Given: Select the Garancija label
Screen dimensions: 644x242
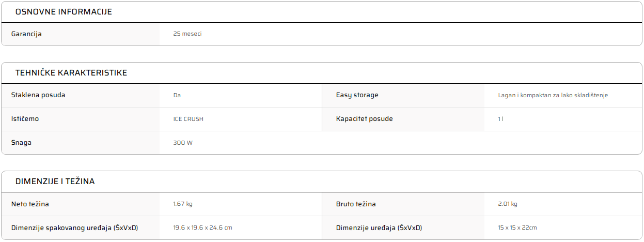Looking at the screenshot, I should (x=26, y=34).
